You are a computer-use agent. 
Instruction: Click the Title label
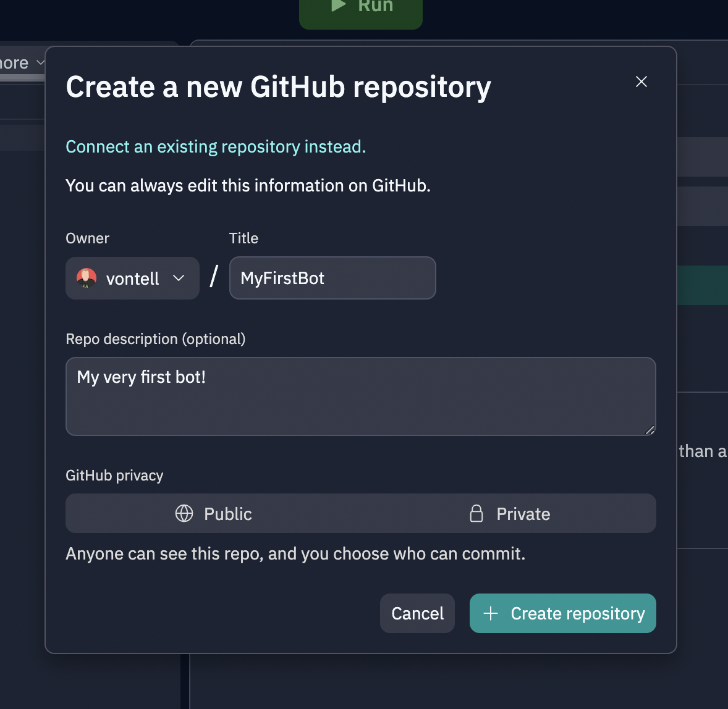tap(243, 238)
